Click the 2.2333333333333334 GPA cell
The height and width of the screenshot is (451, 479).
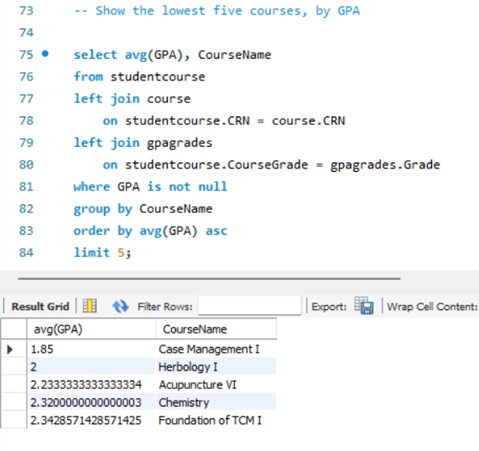[x=91, y=385]
